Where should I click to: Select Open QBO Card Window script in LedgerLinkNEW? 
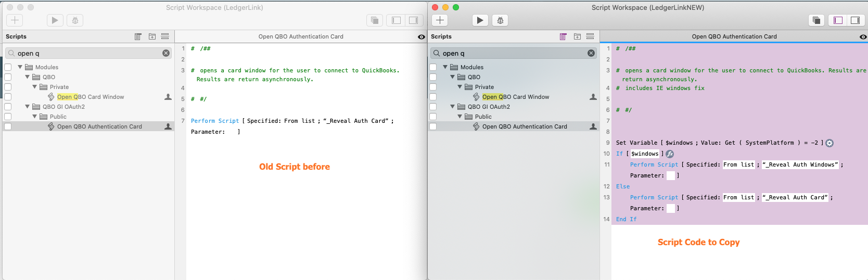[516, 97]
